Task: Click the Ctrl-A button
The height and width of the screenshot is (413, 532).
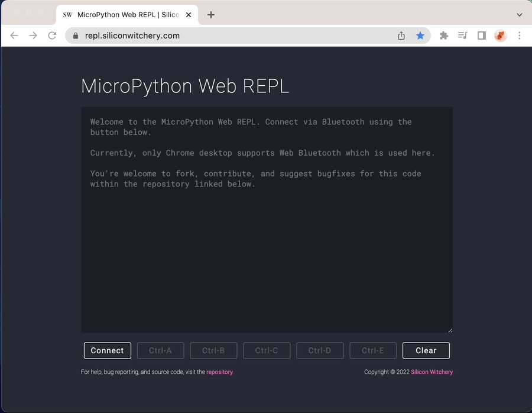Action: tap(160, 350)
